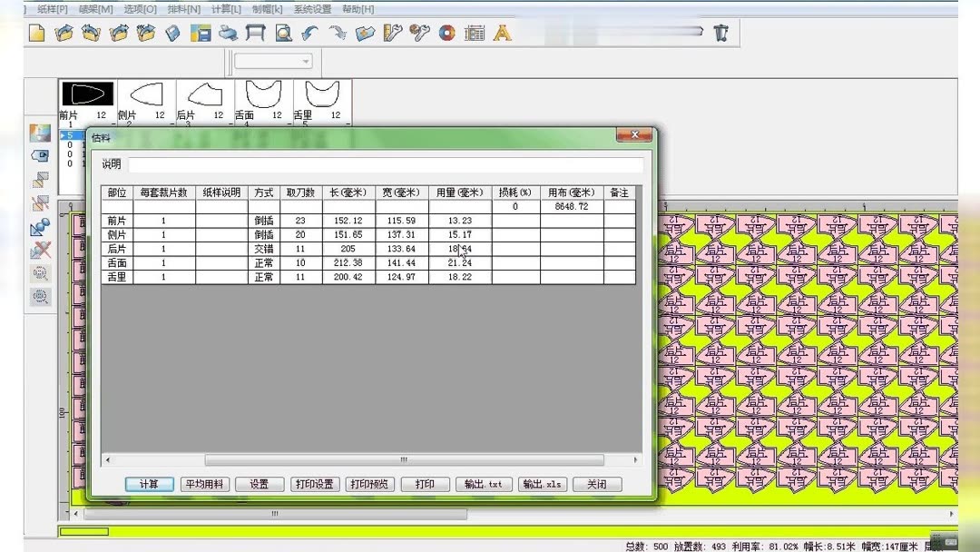Export results using the 输出.xls button

tap(542, 484)
